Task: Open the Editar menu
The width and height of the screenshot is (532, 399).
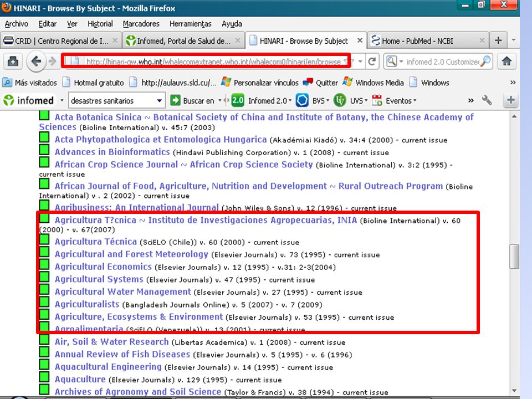Action: tap(47, 24)
